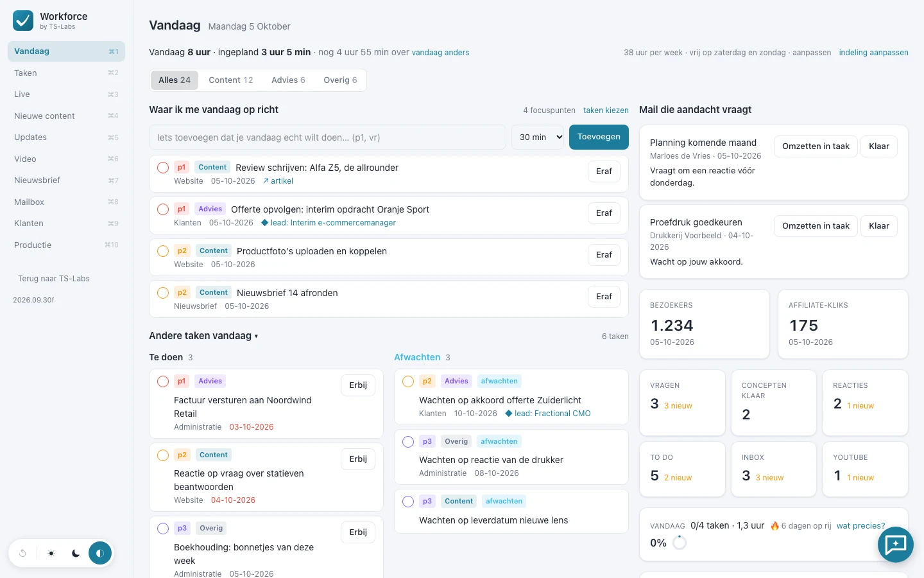Image resolution: width=924 pixels, height=578 pixels.
Task: Open the chat feedback bubble icon
Action: [x=895, y=545]
